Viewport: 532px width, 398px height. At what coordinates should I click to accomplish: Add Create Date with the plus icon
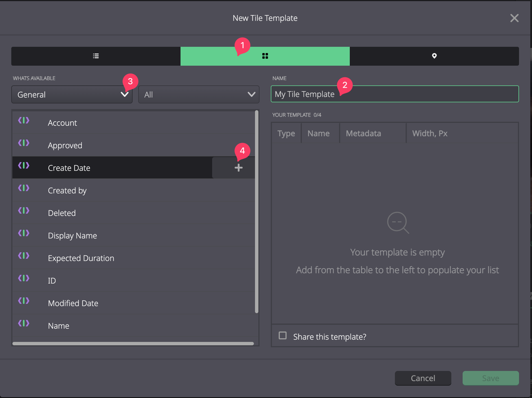239,168
